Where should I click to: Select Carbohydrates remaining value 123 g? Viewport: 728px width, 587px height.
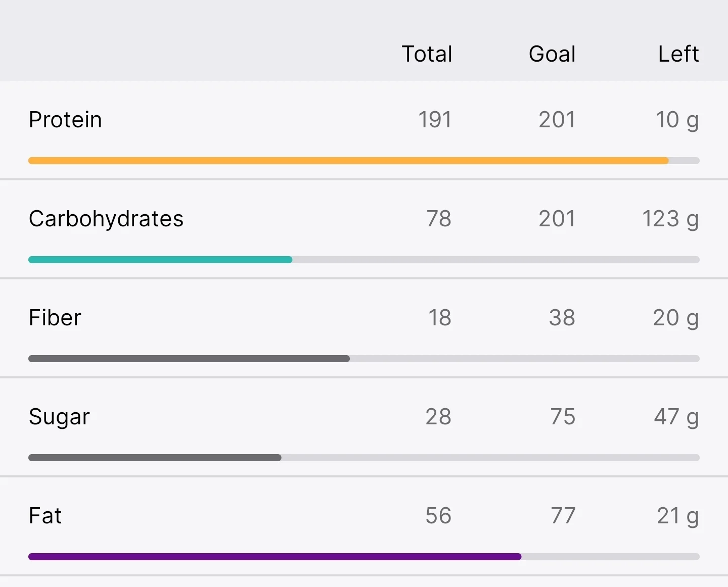tap(670, 219)
